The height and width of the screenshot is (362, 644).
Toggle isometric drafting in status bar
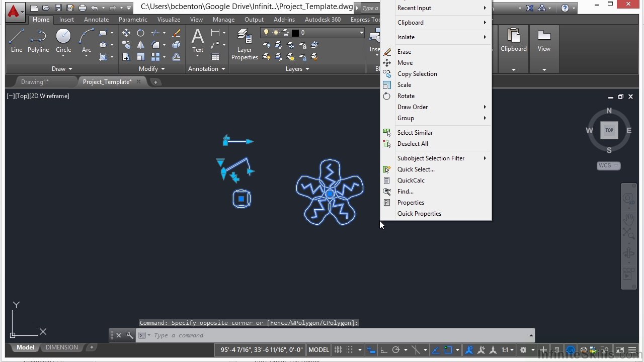pyautogui.click(x=416, y=350)
